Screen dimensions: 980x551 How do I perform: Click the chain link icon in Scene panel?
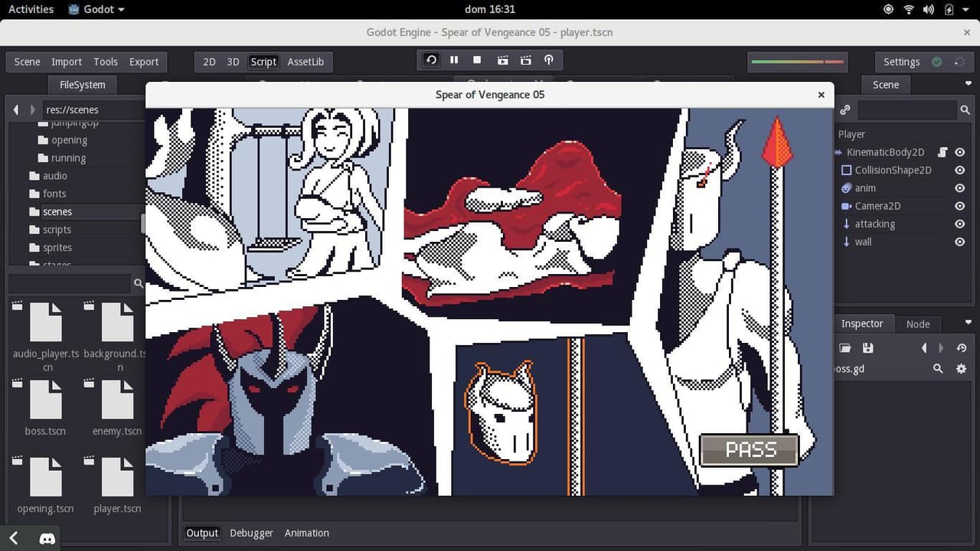845,110
